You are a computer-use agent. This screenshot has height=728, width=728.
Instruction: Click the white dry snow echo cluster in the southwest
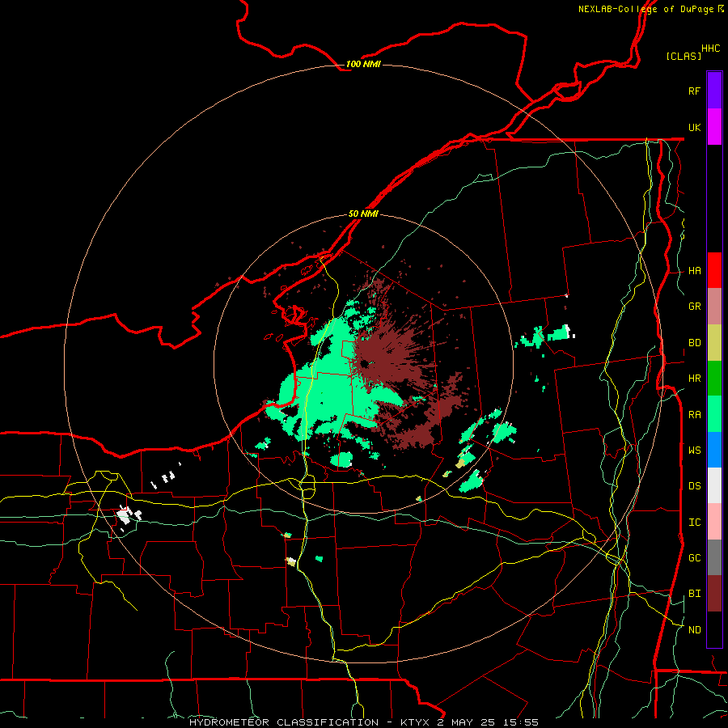126,515
